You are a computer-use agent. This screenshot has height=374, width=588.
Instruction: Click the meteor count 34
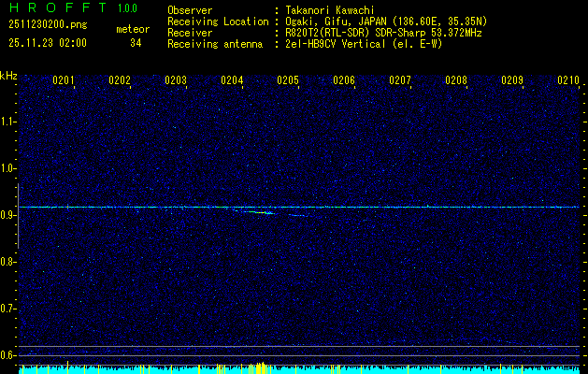(136, 43)
